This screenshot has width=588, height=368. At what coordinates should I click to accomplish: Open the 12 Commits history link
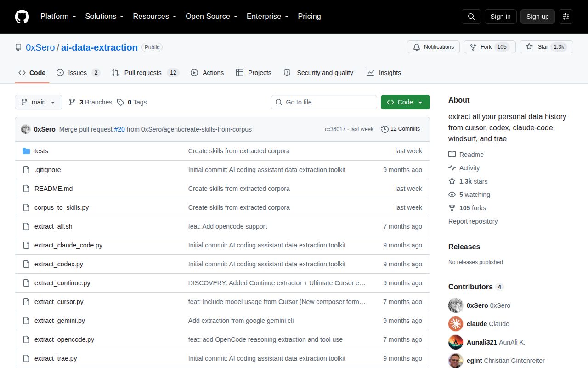point(401,129)
